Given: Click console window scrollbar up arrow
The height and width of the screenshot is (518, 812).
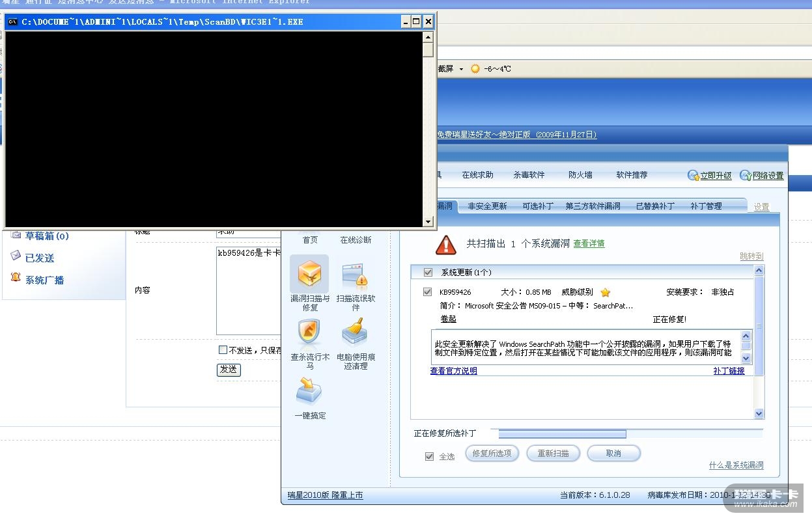Looking at the screenshot, I should click(x=428, y=36).
